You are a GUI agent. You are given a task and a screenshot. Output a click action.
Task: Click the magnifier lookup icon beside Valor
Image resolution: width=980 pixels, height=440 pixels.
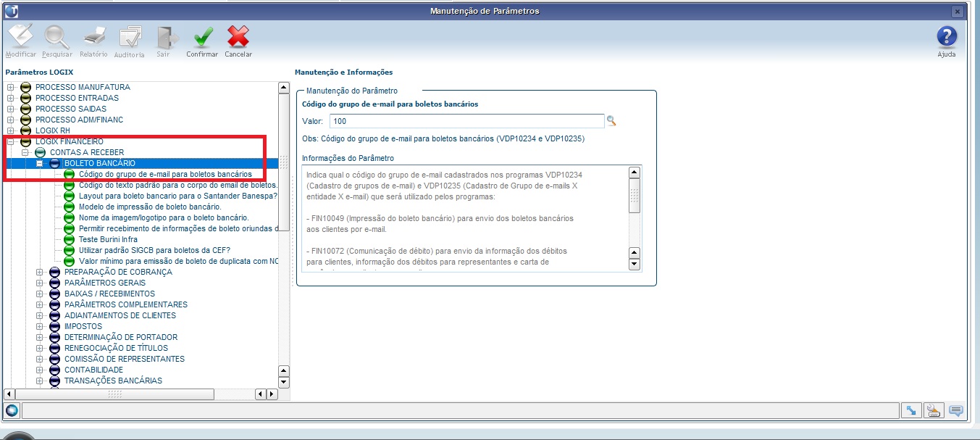(611, 121)
